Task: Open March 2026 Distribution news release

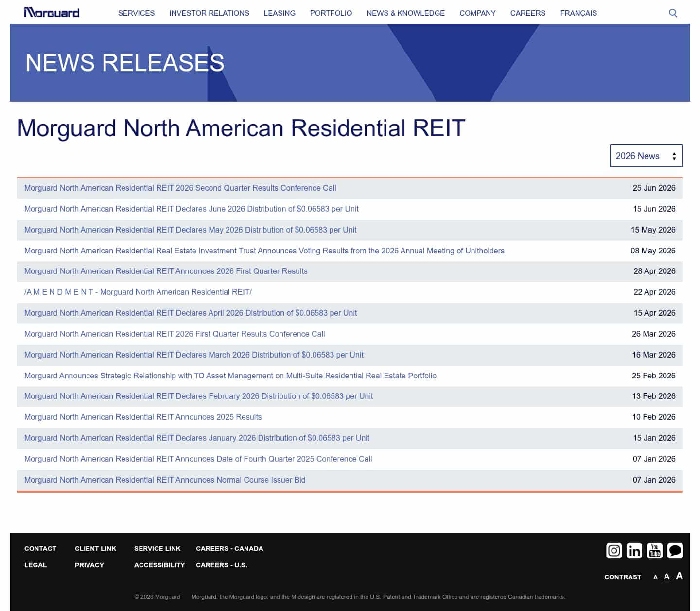Action: tap(194, 355)
